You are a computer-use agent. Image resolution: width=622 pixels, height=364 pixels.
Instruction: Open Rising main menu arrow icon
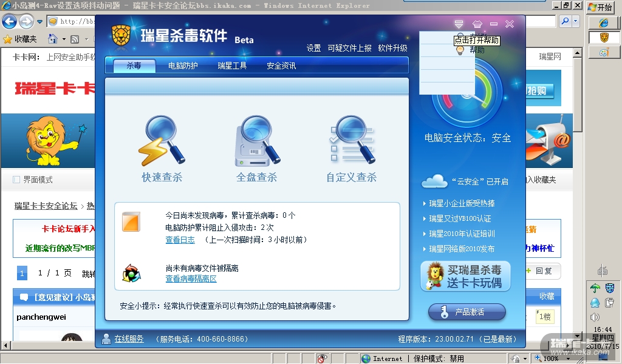[459, 24]
